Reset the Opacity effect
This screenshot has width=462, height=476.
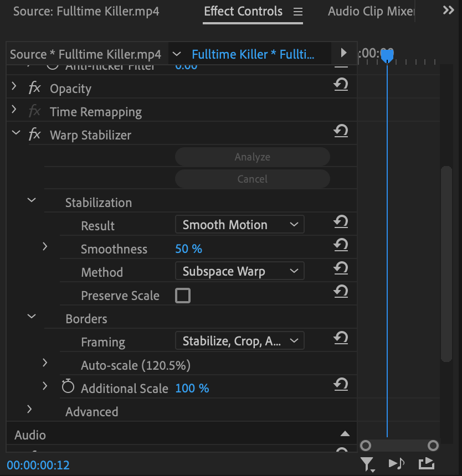tap(341, 85)
